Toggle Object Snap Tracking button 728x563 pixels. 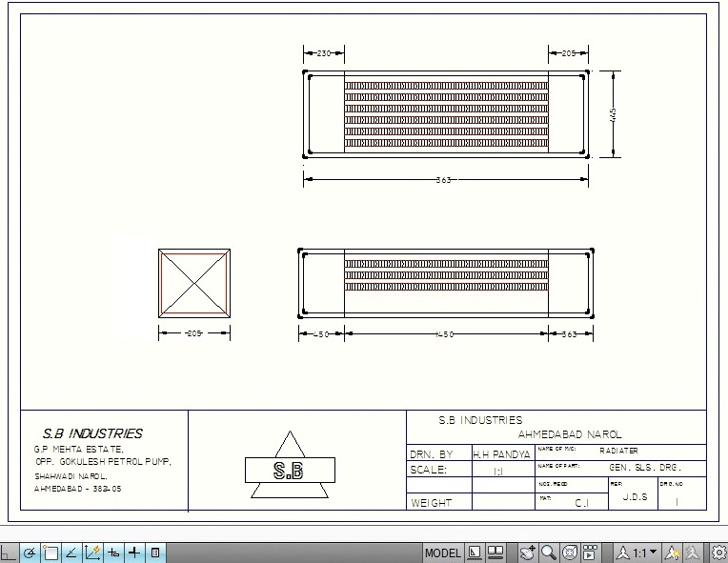coord(71,553)
